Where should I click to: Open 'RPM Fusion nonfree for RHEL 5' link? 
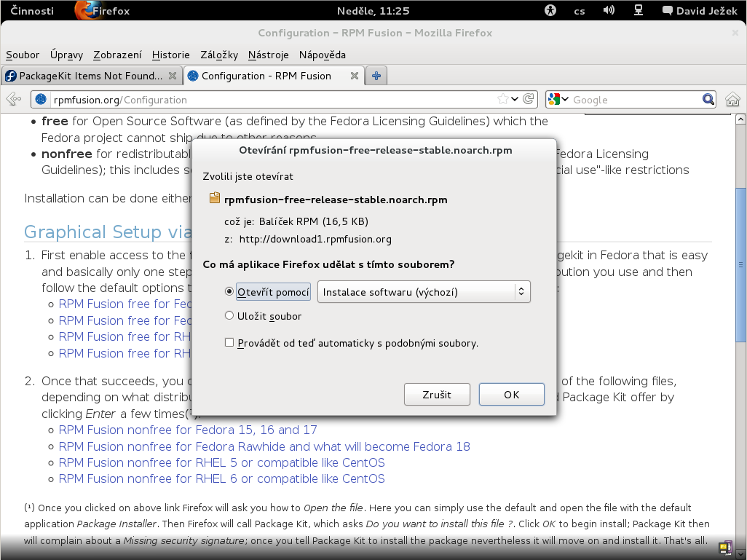point(221,462)
